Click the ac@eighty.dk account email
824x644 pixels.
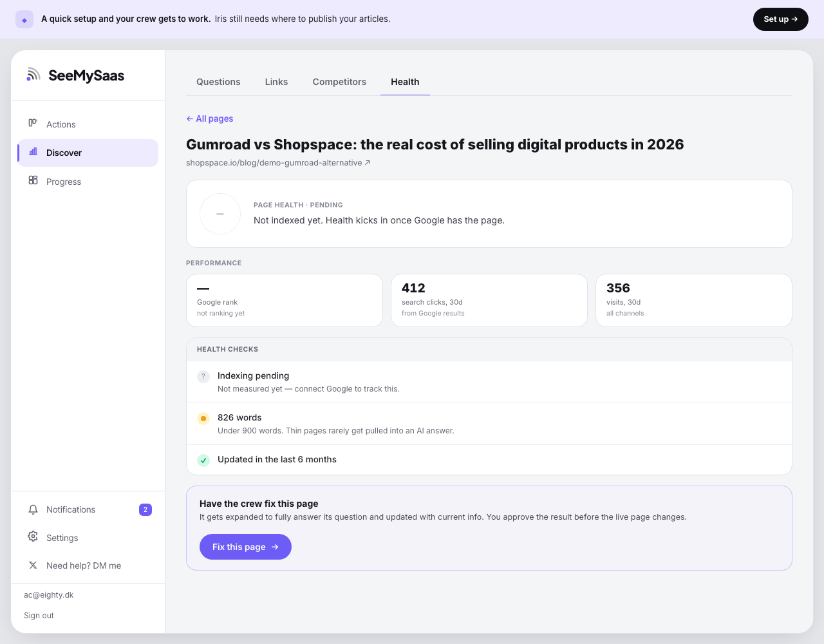(48, 595)
